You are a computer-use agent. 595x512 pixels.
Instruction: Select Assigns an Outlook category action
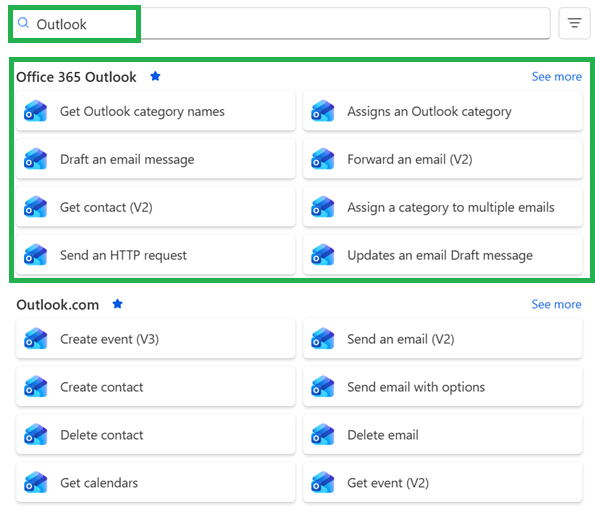pyautogui.click(x=442, y=111)
